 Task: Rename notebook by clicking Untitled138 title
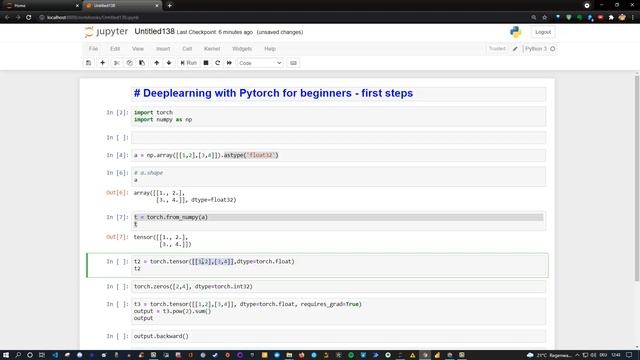click(154, 31)
